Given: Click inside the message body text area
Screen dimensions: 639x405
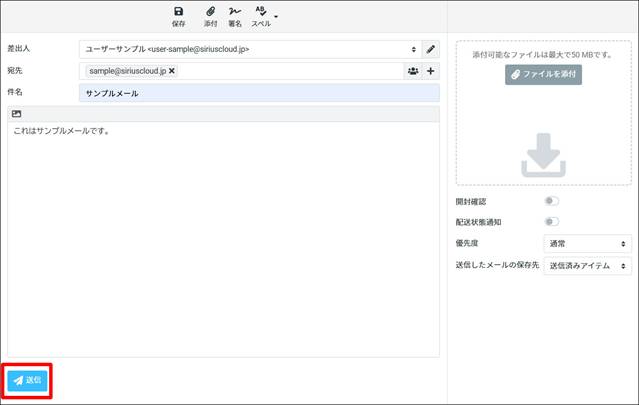Looking at the screenshot, I should click(220, 240).
